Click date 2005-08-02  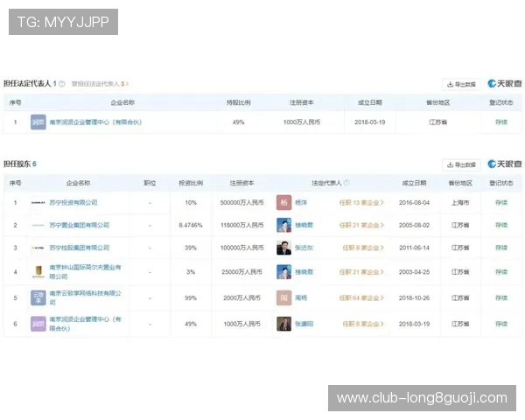click(x=414, y=225)
